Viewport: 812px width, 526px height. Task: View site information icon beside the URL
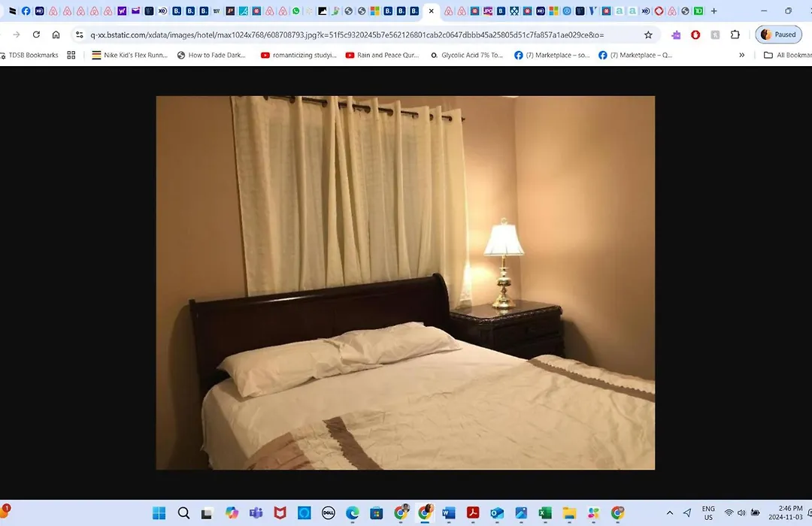coord(79,35)
